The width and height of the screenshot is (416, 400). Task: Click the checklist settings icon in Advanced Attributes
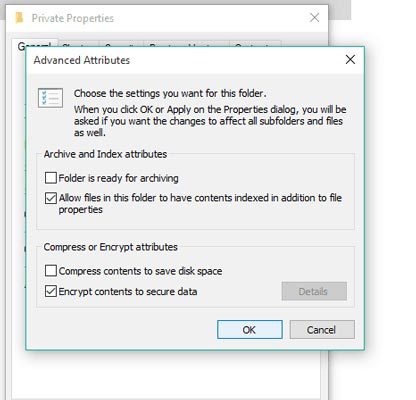tap(50, 98)
